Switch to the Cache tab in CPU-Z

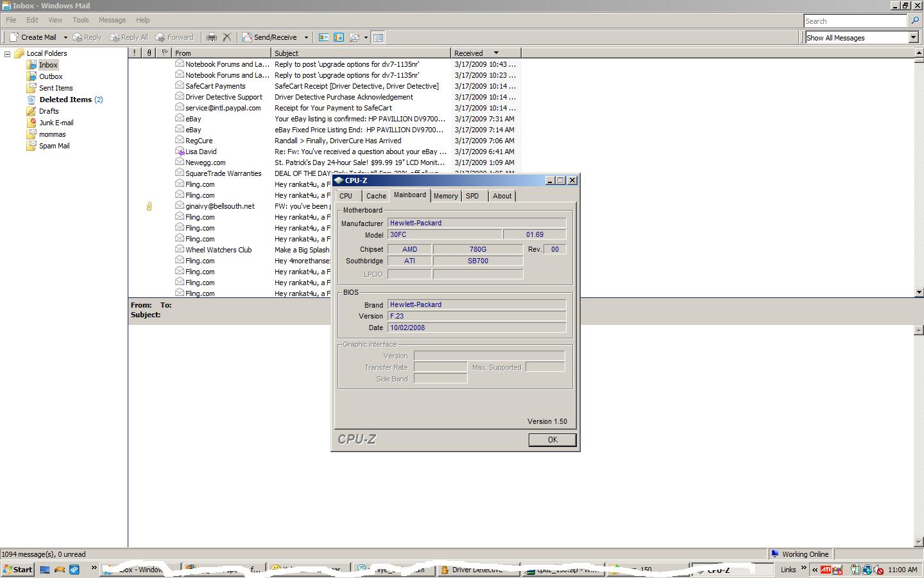(376, 196)
